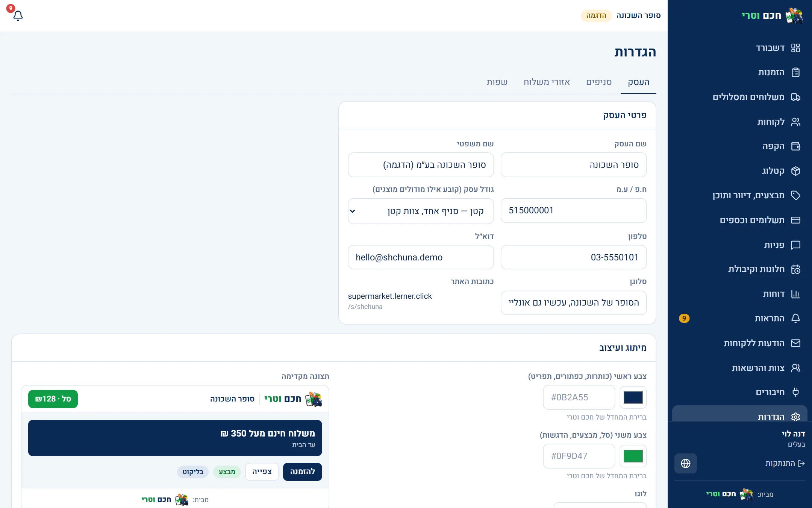This screenshot has width=812, height=508.
Task: Click the שם העסק input field
Action: click(574, 165)
